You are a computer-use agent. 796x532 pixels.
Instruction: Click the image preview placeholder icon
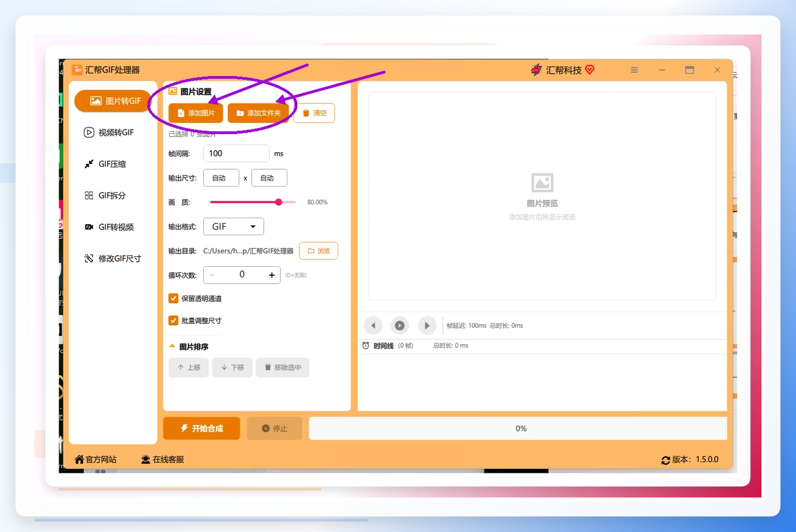coord(542,183)
